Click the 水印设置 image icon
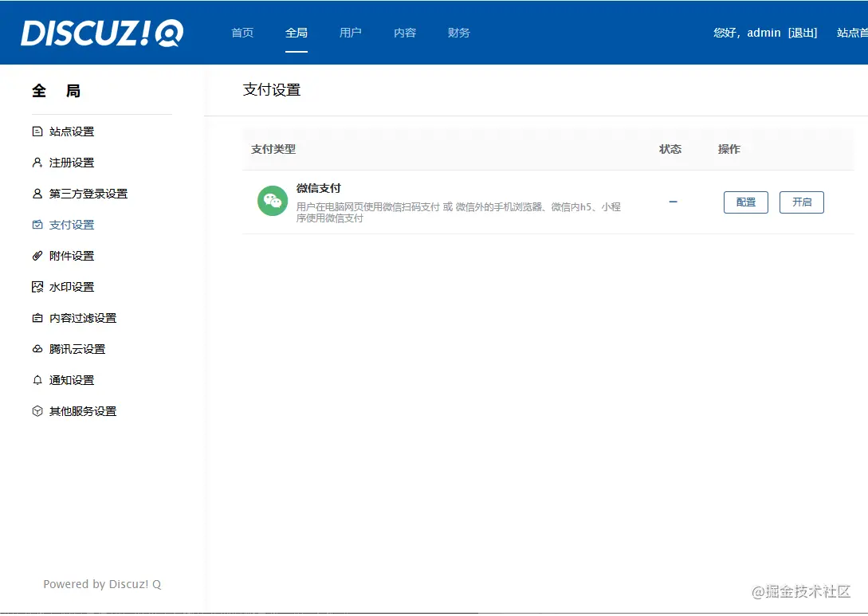The width and height of the screenshot is (868, 616). click(x=37, y=287)
